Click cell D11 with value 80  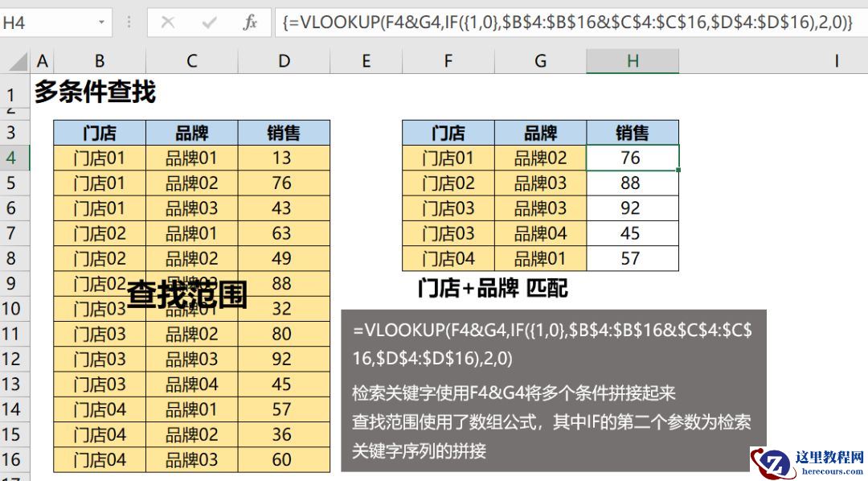[284, 334]
